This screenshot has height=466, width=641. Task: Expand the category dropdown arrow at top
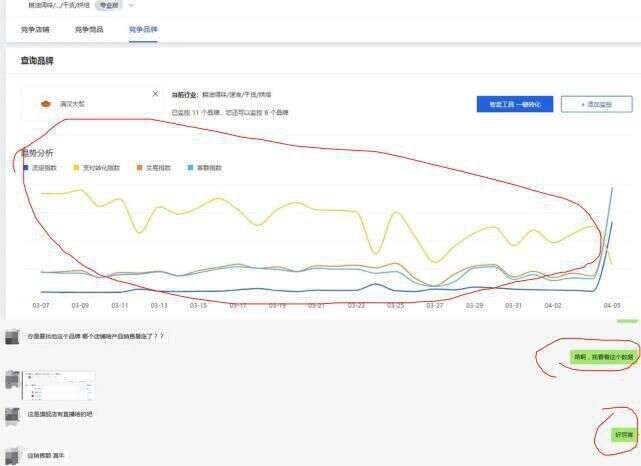(132, 5)
